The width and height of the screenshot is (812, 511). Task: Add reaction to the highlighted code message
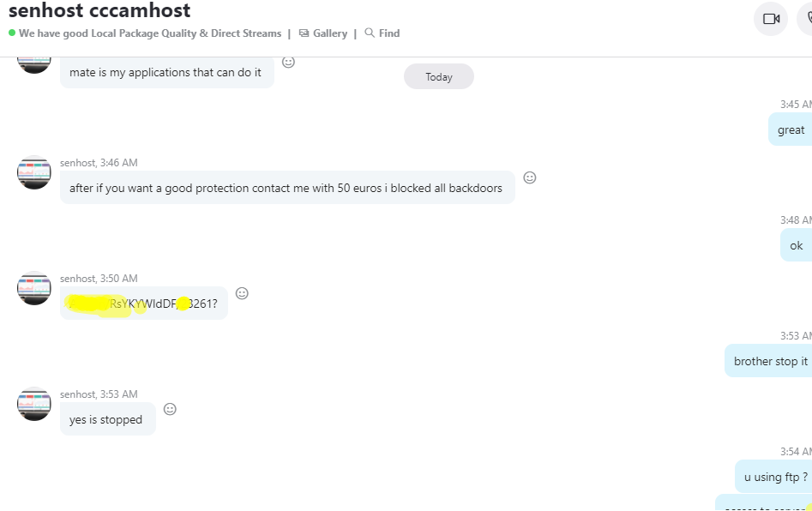[x=242, y=293]
